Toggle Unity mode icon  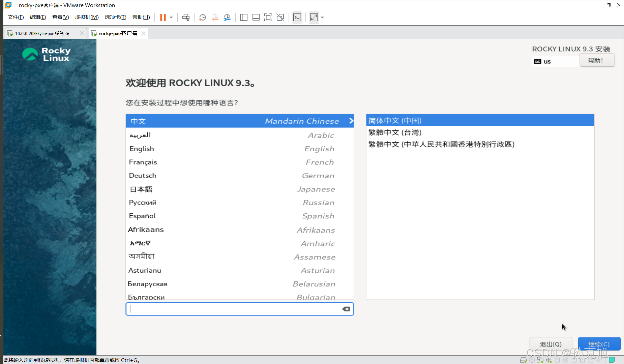pyautogui.click(x=280, y=18)
